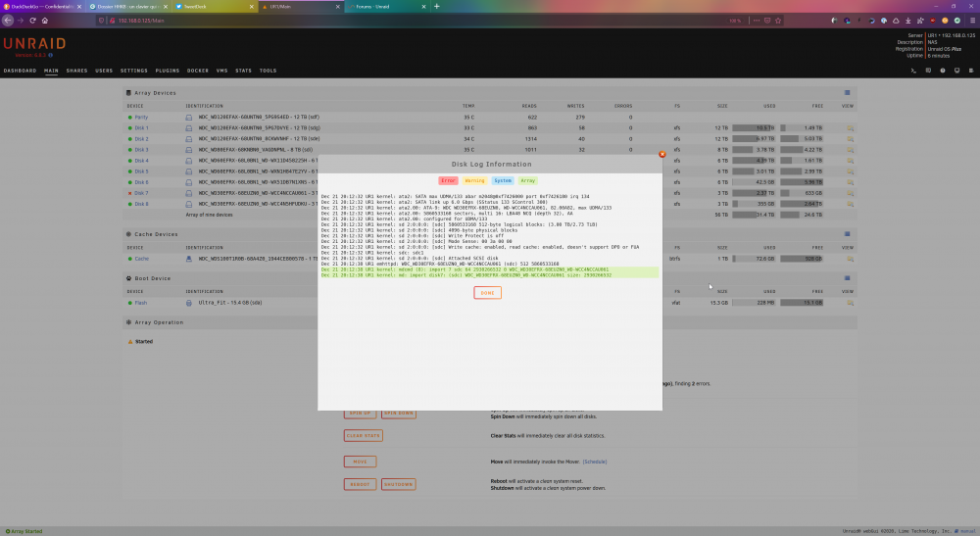Toggle Cache Devices section view icon
The width and height of the screenshot is (980, 536).
tap(847, 233)
